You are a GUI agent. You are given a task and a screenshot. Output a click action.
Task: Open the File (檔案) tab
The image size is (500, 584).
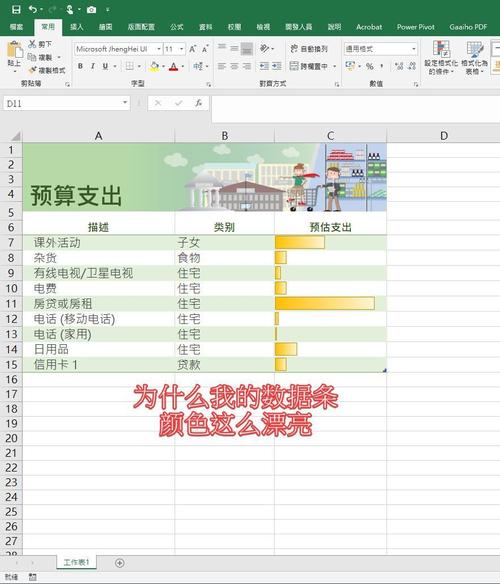(x=16, y=27)
